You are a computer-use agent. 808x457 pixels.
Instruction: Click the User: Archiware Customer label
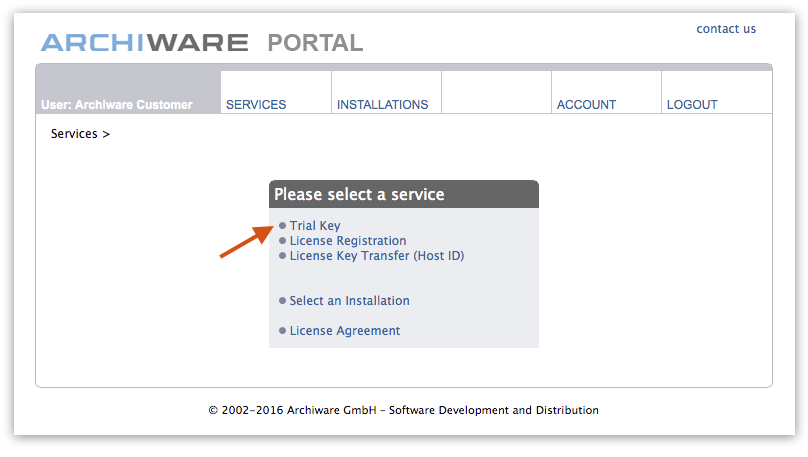click(117, 104)
